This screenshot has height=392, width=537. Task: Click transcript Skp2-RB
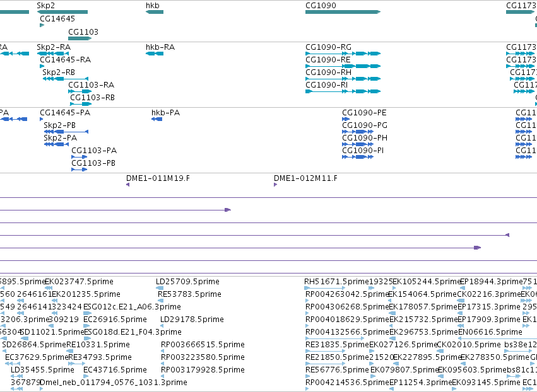(x=59, y=72)
